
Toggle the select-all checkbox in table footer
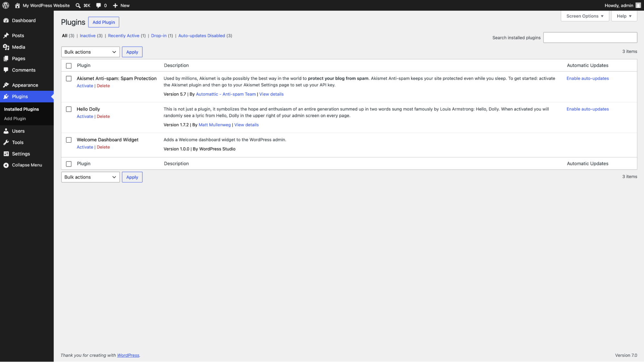[69, 164]
